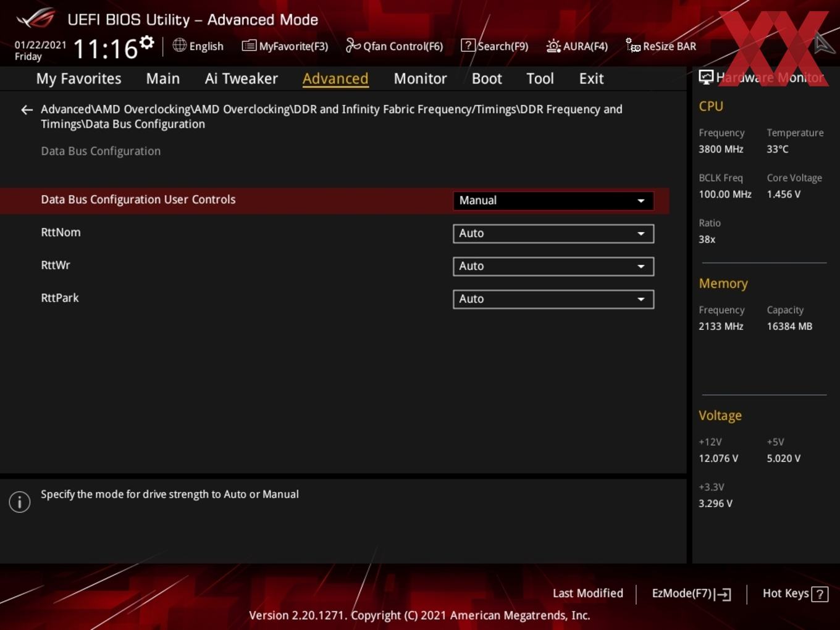Click the RttPark dropdown arrow

click(x=641, y=299)
